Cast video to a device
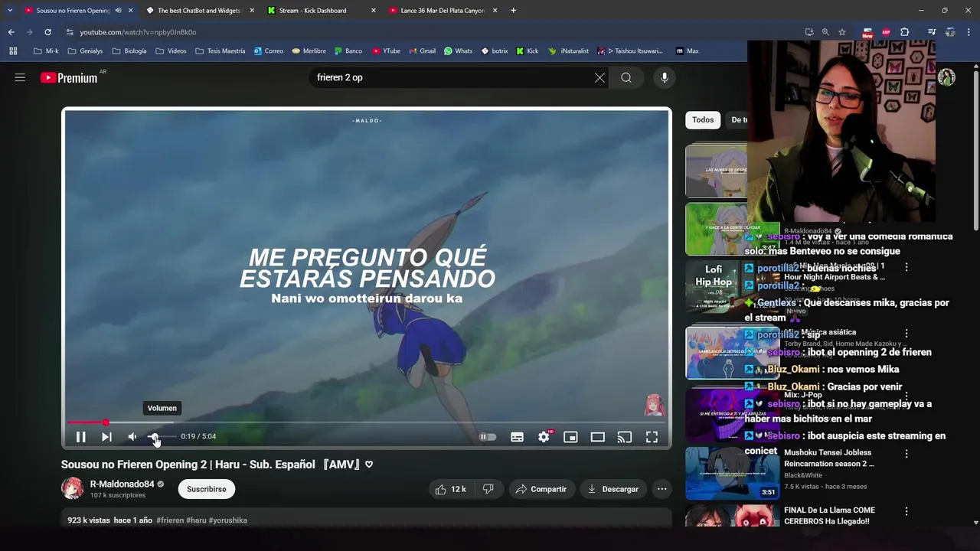The height and width of the screenshot is (551, 980). (625, 437)
